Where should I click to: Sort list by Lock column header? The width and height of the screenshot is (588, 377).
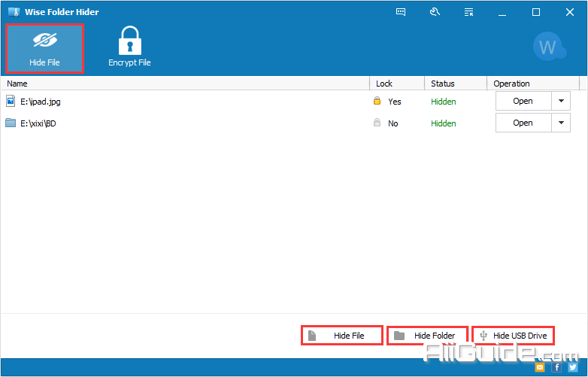click(397, 84)
